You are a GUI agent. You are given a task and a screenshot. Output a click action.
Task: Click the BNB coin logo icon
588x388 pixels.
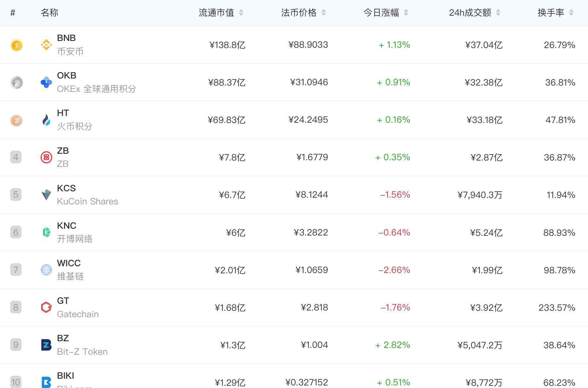click(x=46, y=45)
